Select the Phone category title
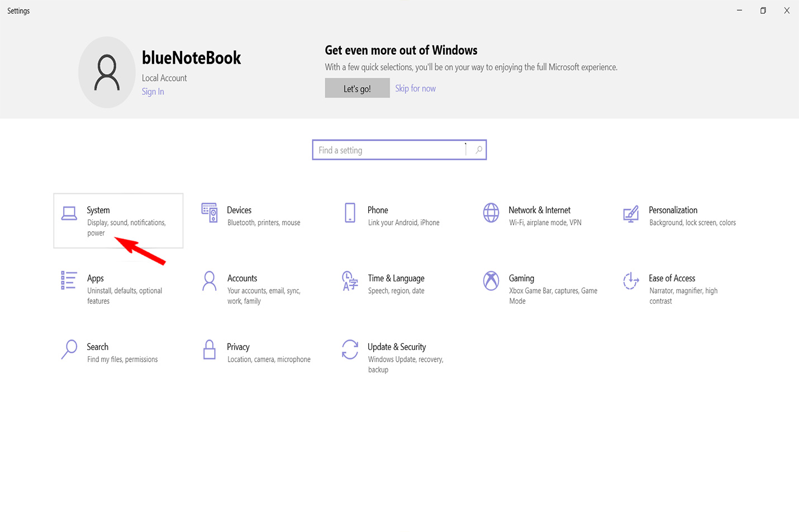The height and width of the screenshot is (532, 799). pos(378,210)
